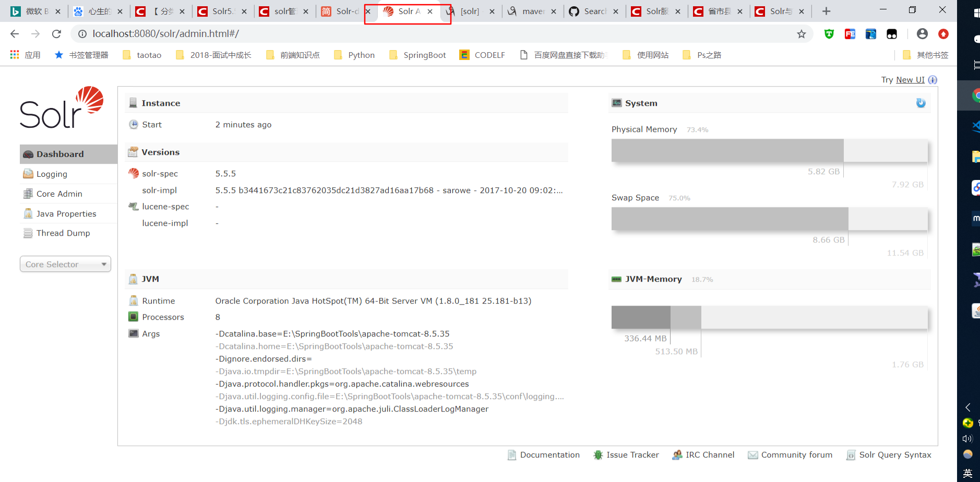This screenshot has width=980, height=482.
Task: Open the Apps bookmarks shortcut
Action: click(x=25, y=55)
